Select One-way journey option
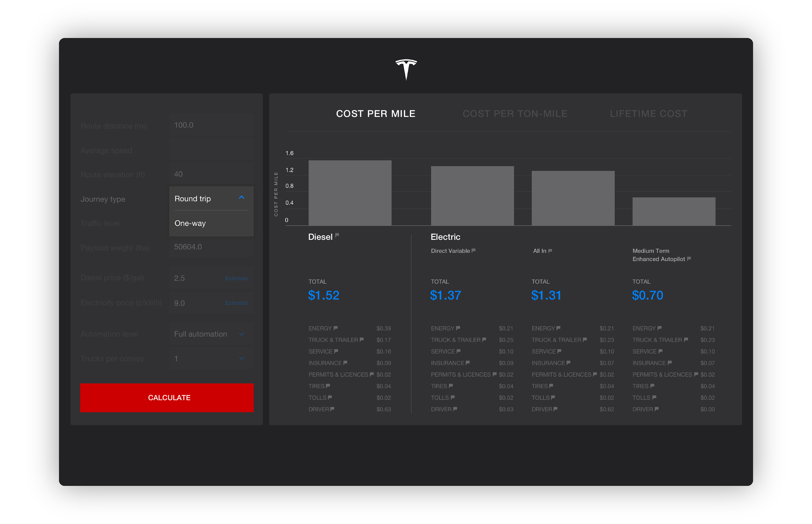Screen dimensions: 812x524 tap(190, 223)
